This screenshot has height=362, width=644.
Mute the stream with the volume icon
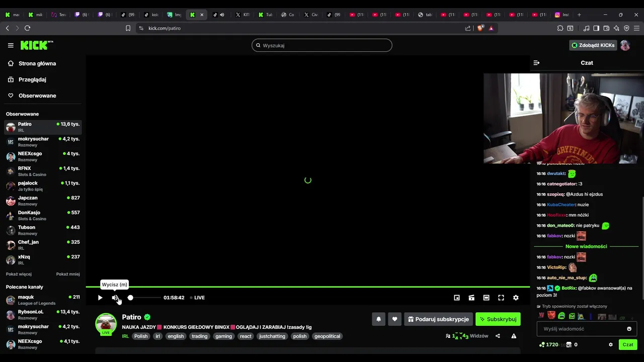point(115,298)
